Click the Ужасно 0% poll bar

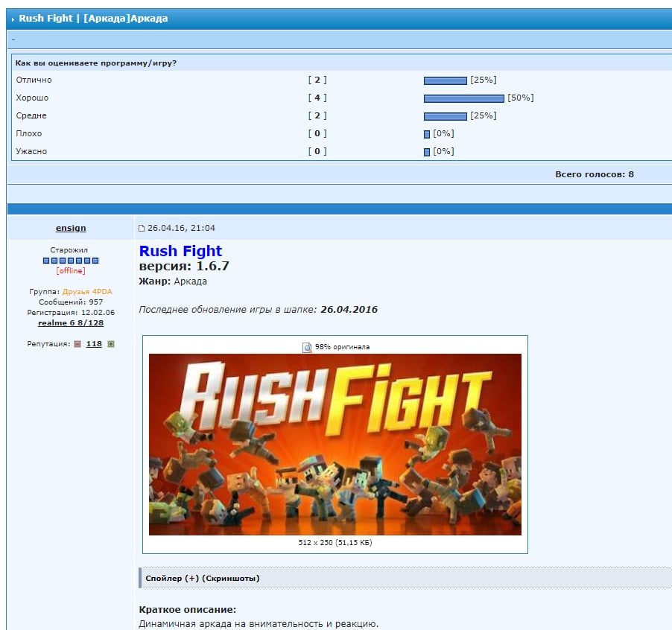coord(427,152)
